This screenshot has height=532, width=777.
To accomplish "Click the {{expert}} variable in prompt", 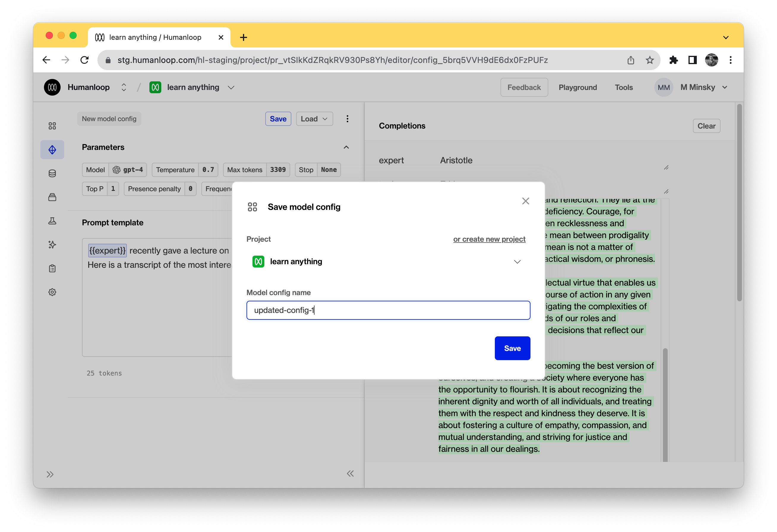I will pos(107,250).
